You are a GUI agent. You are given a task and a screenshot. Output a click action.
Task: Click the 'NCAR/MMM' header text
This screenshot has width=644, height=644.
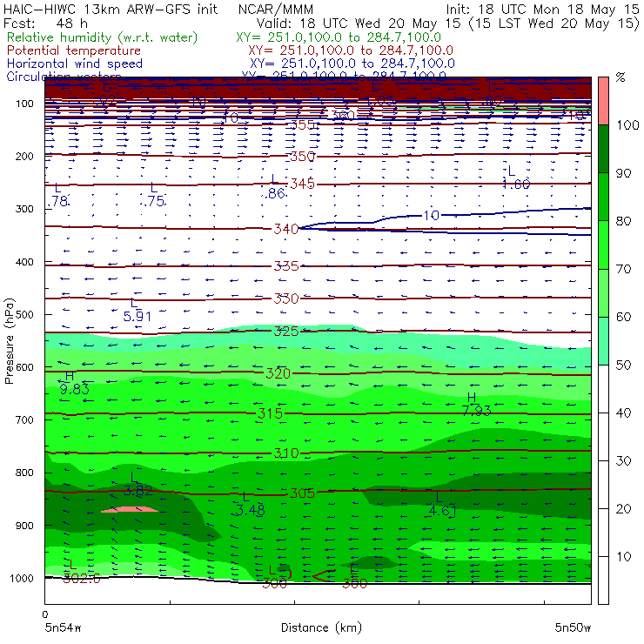click(x=276, y=9)
